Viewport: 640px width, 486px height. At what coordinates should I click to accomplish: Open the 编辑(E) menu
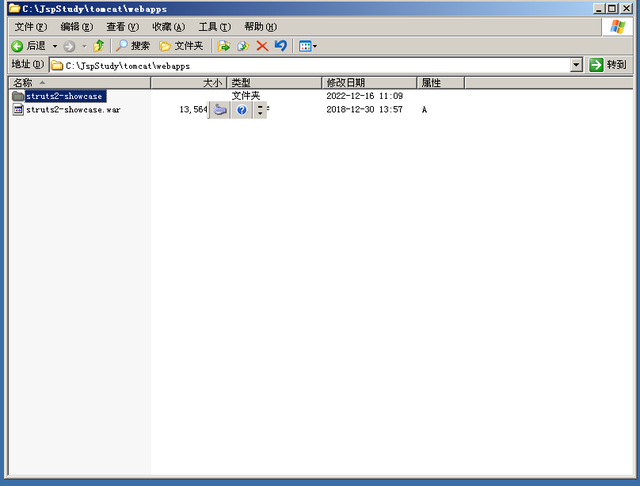[x=77, y=27]
